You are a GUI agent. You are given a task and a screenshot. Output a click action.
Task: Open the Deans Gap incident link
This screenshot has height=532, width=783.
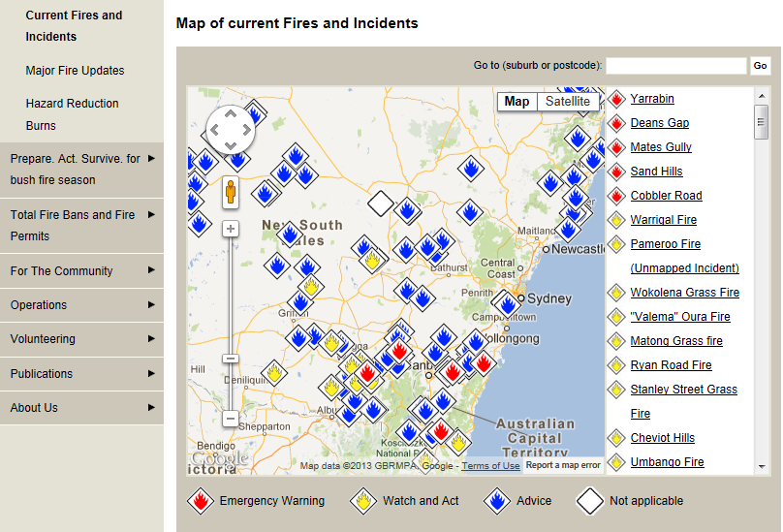point(660,123)
